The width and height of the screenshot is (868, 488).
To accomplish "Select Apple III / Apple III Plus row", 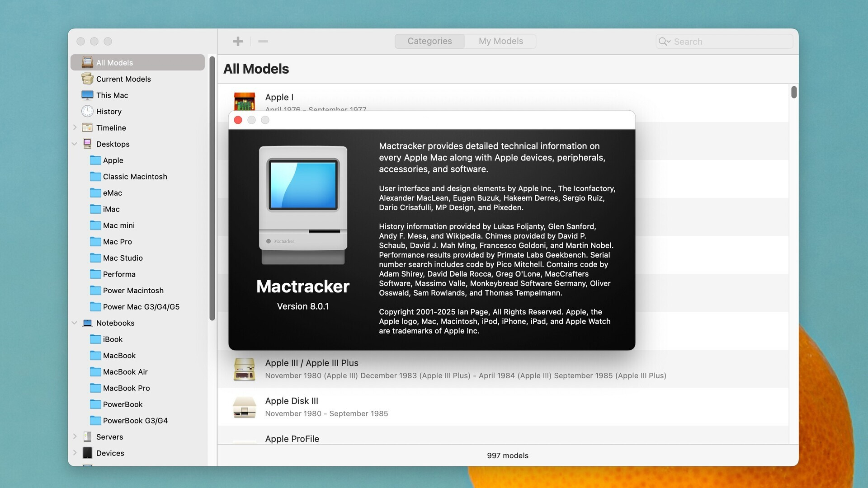I will (x=503, y=369).
